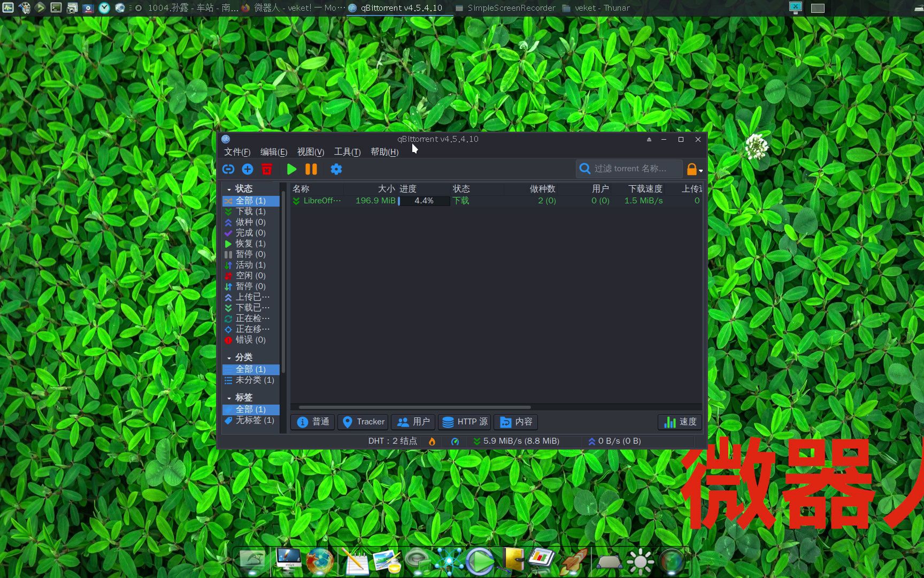Switch to the 内容 tab
Image resolution: width=924 pixels, height=578 pixels.
coord(516,422)
